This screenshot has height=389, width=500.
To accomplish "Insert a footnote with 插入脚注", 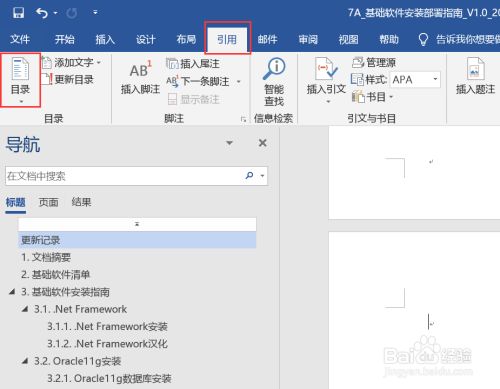I will (x=141, y=78).
